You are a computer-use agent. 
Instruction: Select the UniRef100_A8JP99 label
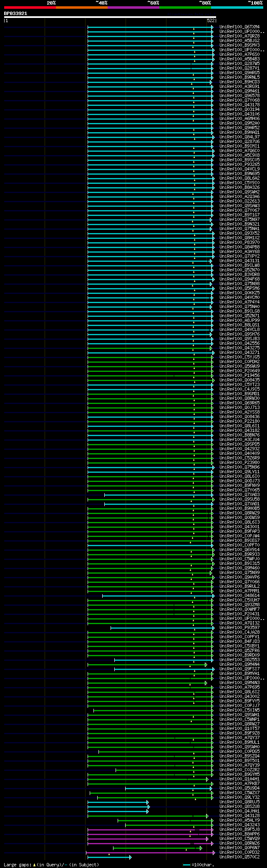[x=239, y=321]
